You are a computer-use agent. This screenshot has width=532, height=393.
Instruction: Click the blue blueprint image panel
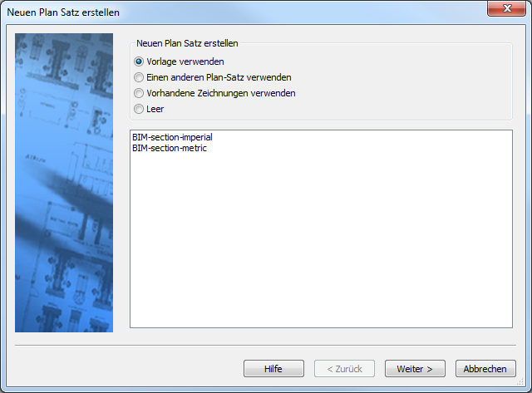click(x=64, y=183)
